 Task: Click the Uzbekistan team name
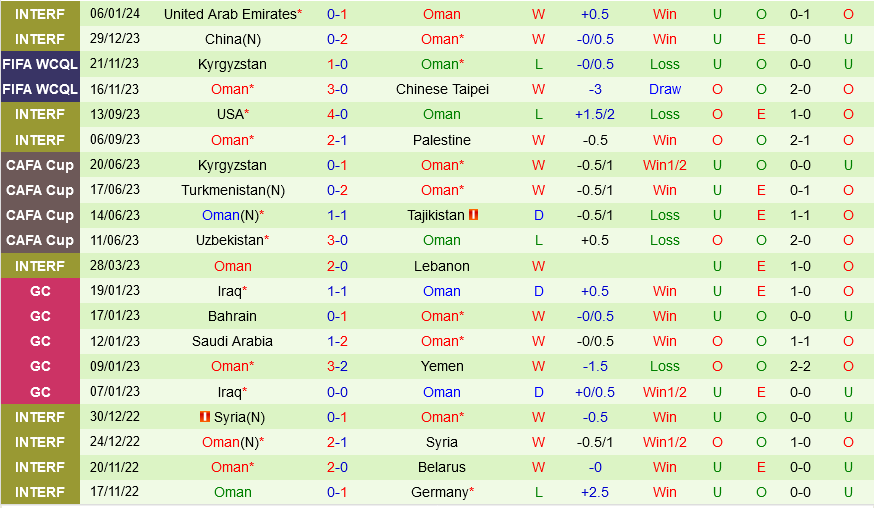(229, 240)
